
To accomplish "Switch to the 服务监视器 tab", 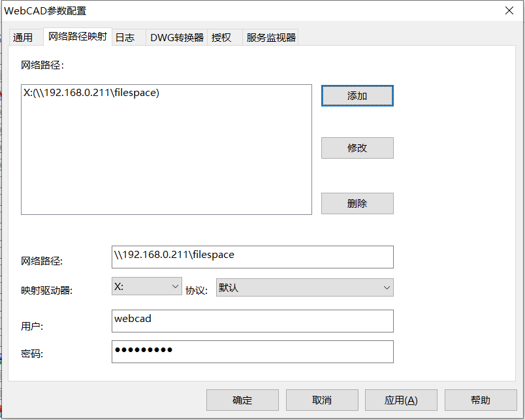I will (270, 37).
